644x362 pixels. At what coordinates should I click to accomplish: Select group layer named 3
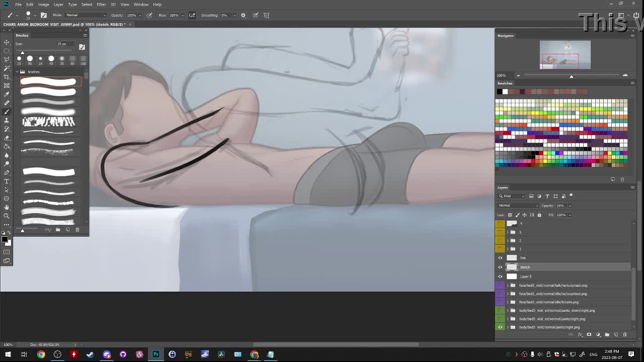point(520,232)
